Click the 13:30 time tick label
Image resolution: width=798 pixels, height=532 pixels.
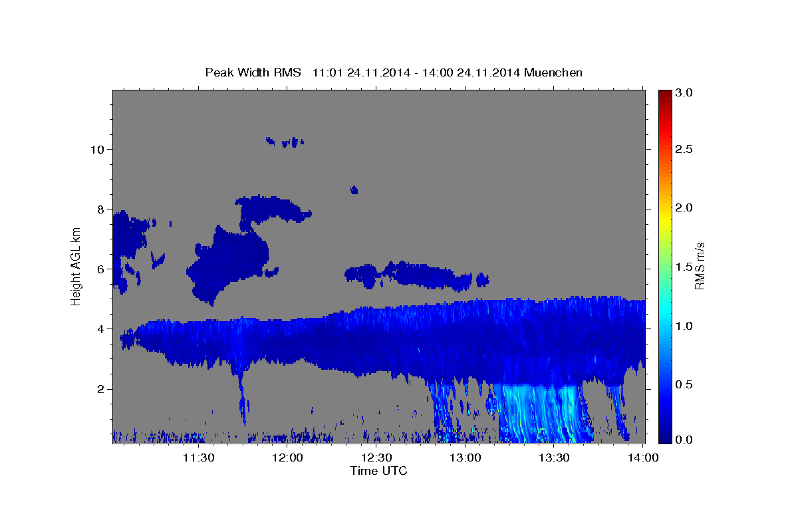pyautogui.click(x=554, y=458)
